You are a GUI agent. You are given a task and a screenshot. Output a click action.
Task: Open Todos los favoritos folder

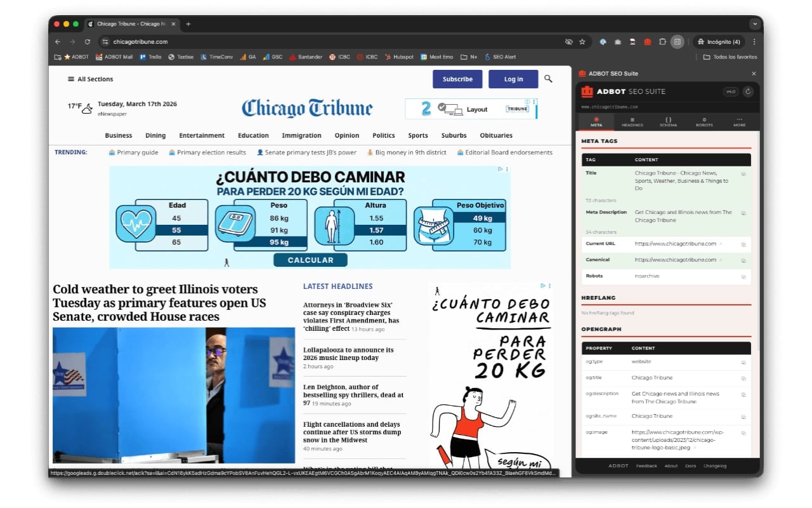tap(730, 57)
